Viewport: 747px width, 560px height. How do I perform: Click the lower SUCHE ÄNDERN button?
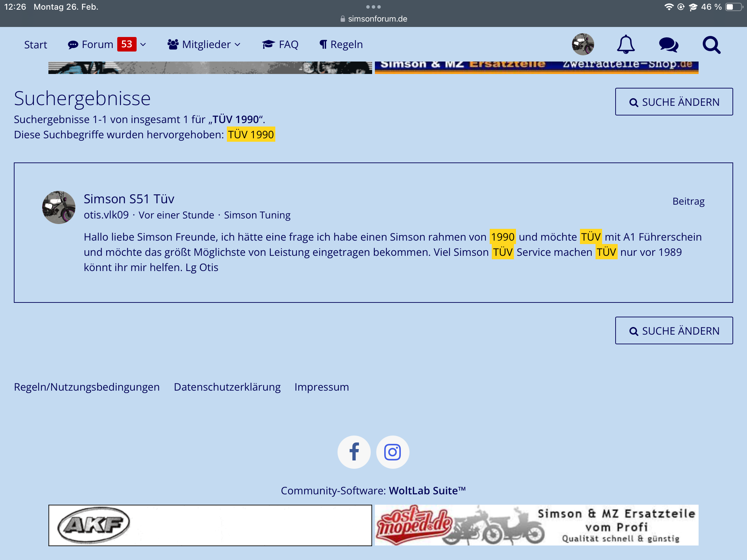pos(674,330)
